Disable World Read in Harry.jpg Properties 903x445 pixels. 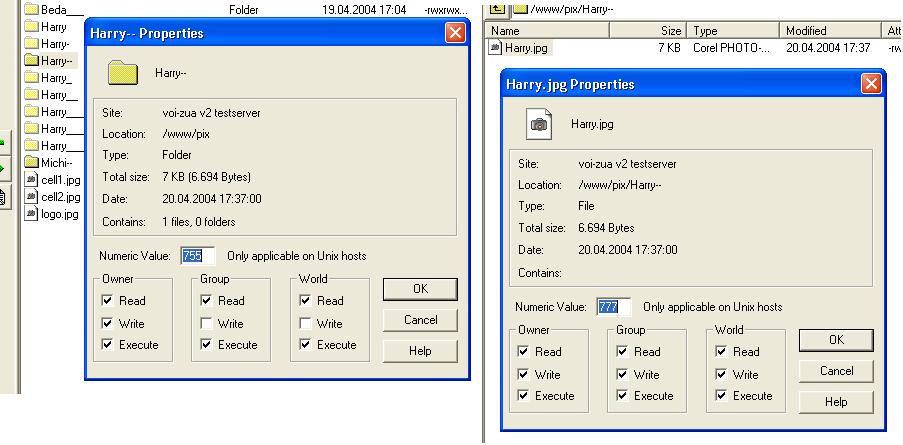pyautogui.click(x=722, y=352)
